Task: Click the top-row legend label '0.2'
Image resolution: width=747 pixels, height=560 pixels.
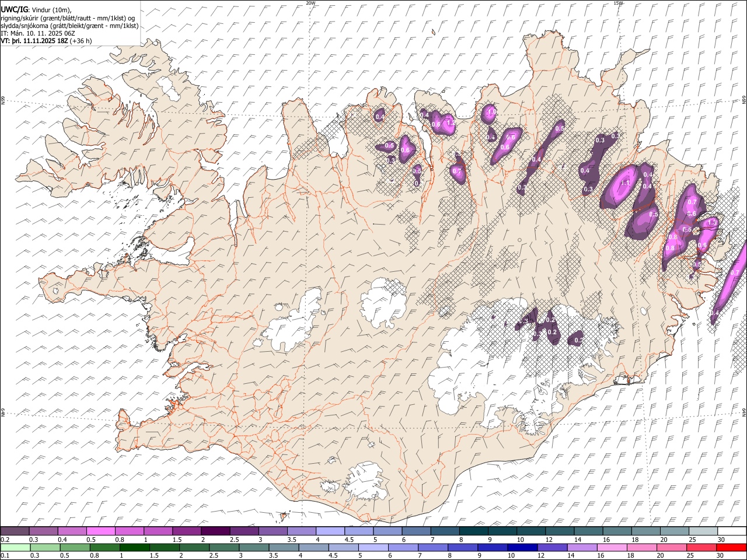Action: pyautogui.click(x=5, y=540)
